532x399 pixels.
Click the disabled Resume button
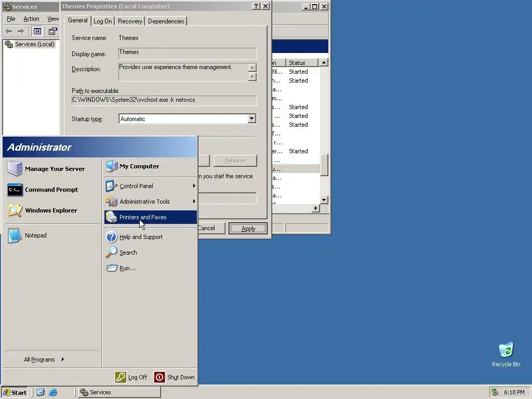[235, 161]
